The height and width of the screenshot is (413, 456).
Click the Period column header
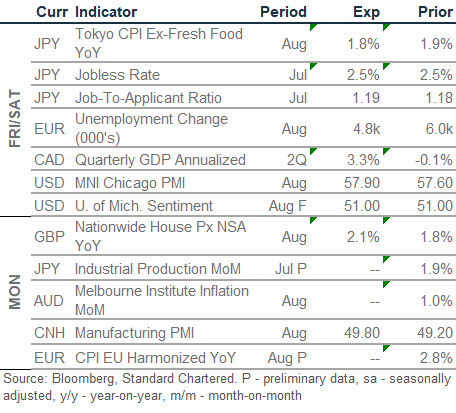pyautogui.click(x=283, y=12)
